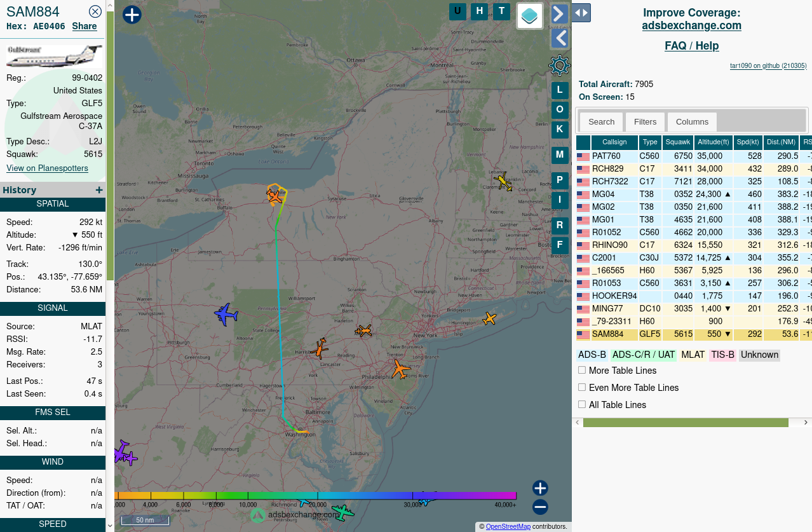Open adsbexchange.com coverage link

coord(691,25)
